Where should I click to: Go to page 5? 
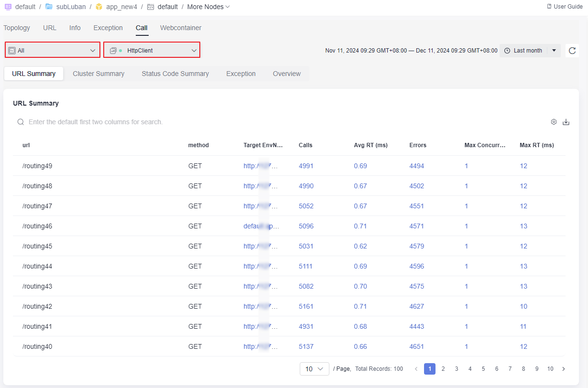[x=483, y=369]
